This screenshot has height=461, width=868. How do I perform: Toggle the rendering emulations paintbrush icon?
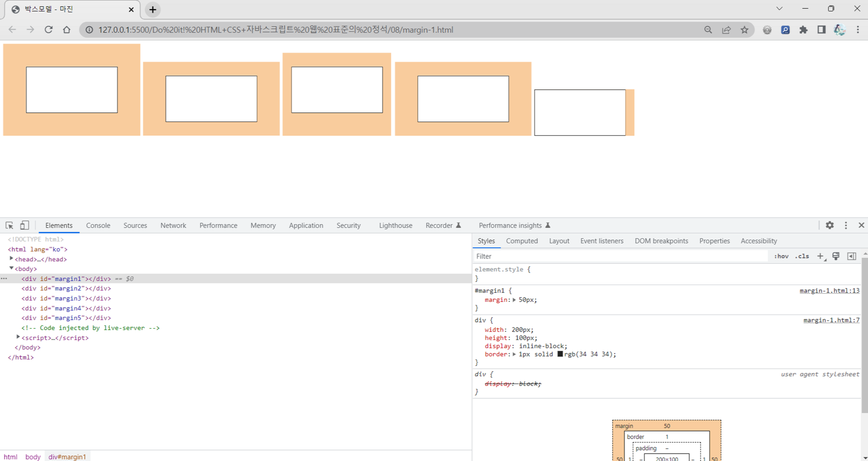click(836, 256)
